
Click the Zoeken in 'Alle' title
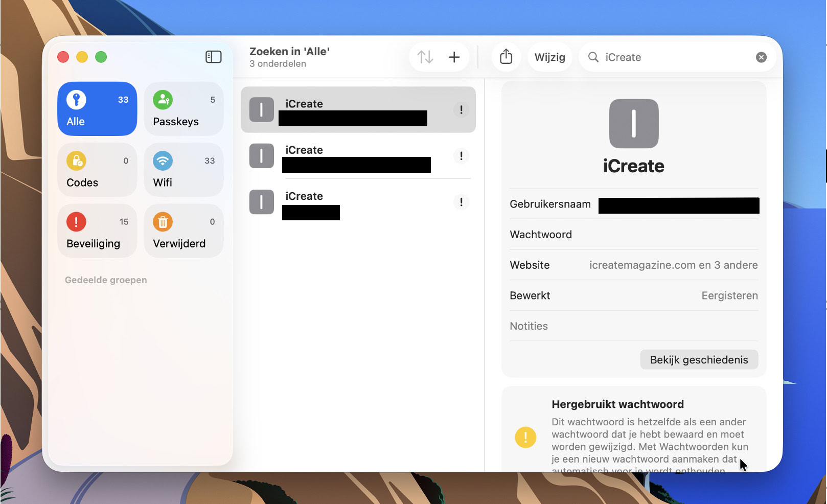click(289, 51)
